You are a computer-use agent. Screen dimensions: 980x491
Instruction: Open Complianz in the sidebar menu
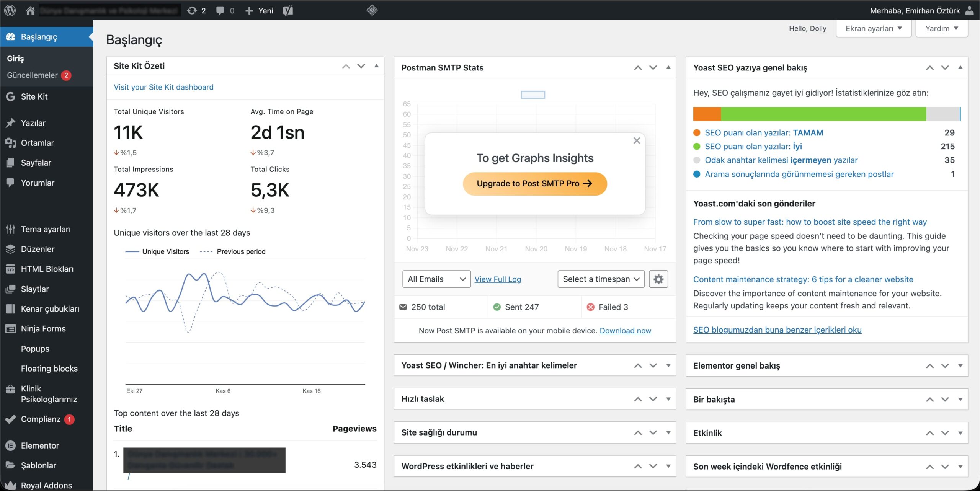(41, 419)
